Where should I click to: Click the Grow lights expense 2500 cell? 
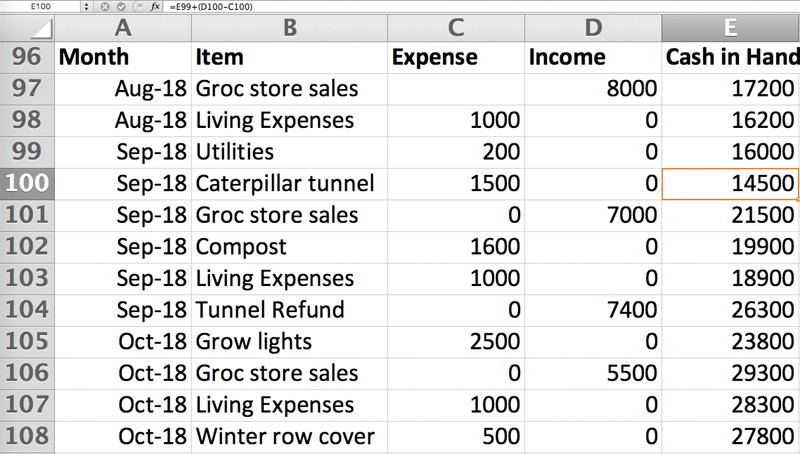coord(455,342)
